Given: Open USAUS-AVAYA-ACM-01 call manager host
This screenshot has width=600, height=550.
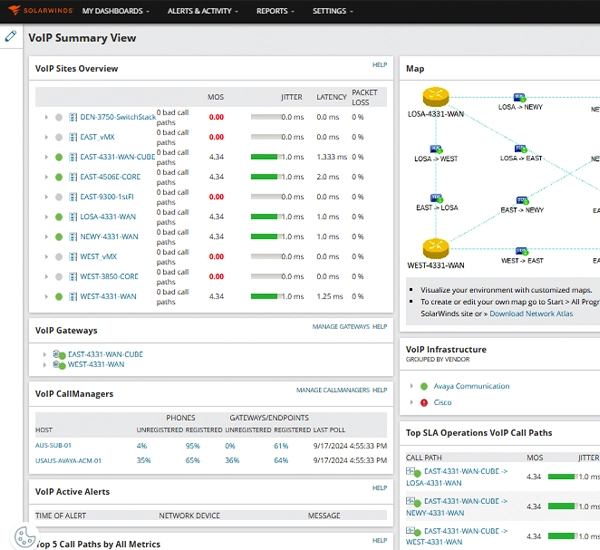Looking at the screenshot, I should [x=68, y=460].
